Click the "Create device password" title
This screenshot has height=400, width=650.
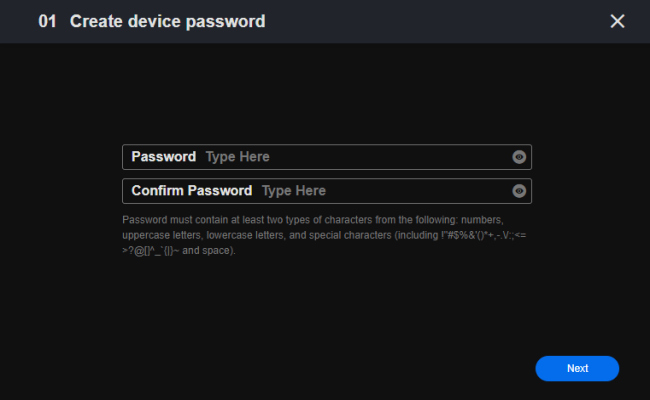167,21
